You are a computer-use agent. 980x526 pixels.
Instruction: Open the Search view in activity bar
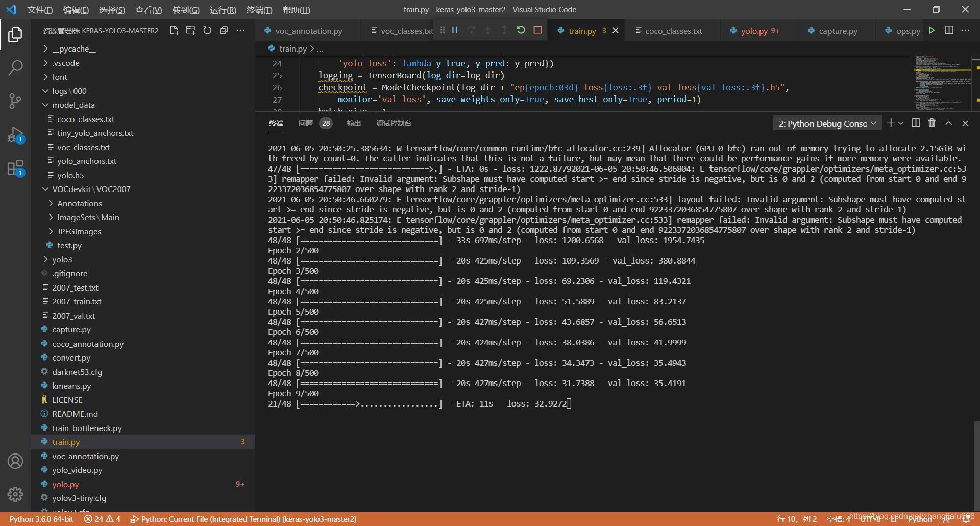coord(15,67)
